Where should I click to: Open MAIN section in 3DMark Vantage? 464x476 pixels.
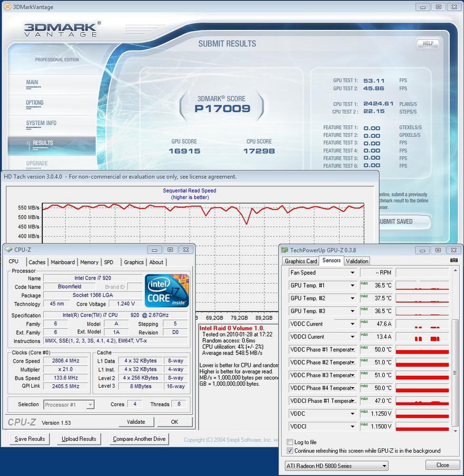[x=32, y=82]
